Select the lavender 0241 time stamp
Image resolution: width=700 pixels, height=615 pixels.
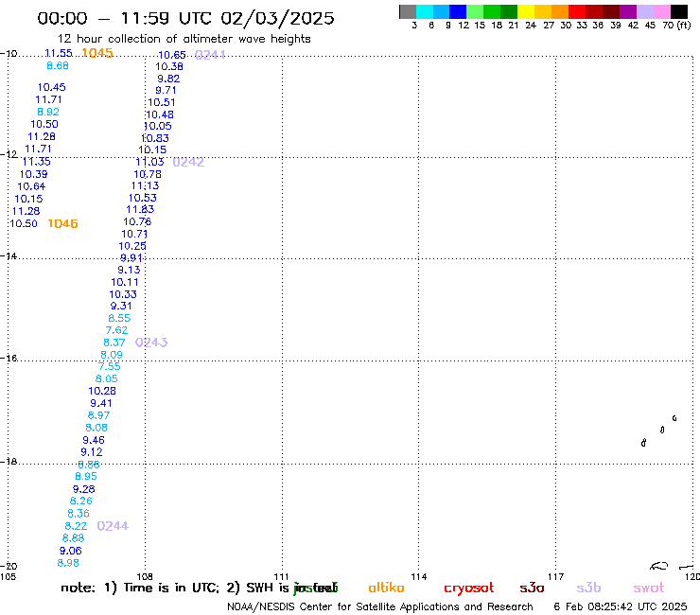pyautogui.click(x=210, y=55)
